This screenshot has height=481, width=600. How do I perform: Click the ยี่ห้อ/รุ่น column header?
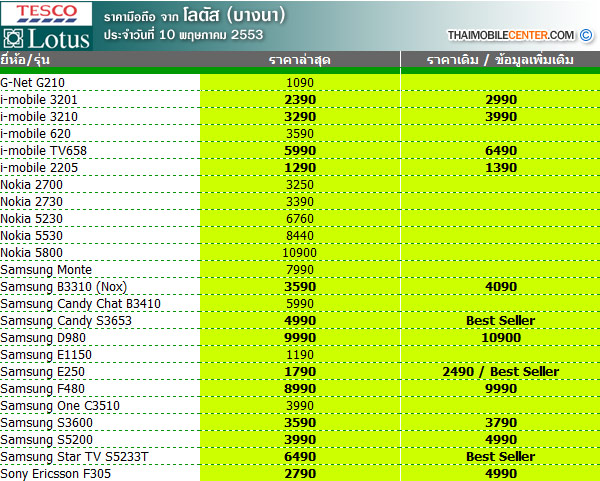[x=25, y=60]
